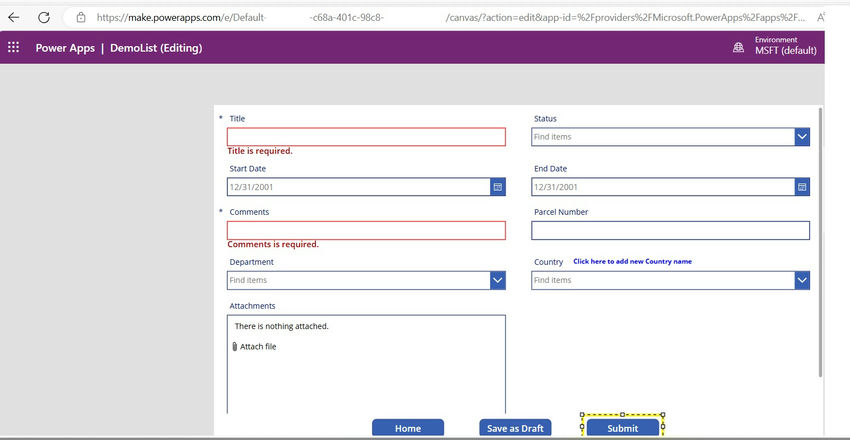The image size is (850, 440).
Task: Click the Home button
Action: pos(408,428)
